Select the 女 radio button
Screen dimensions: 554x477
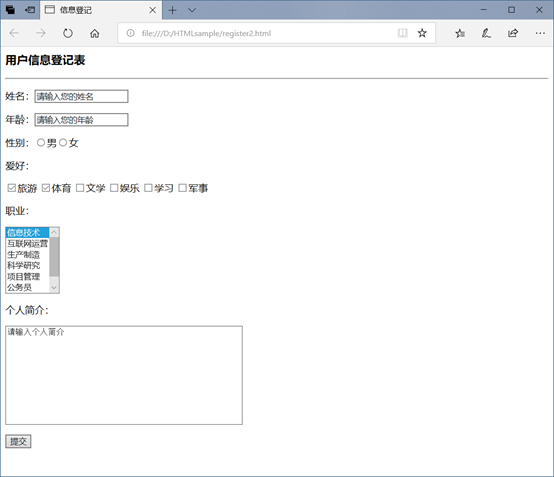pos(63,142)
